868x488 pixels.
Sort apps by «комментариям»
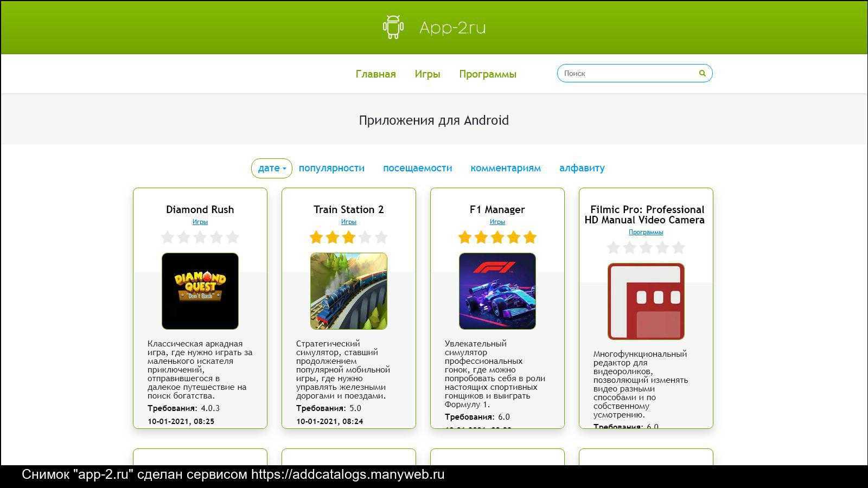tap(506, 168)
